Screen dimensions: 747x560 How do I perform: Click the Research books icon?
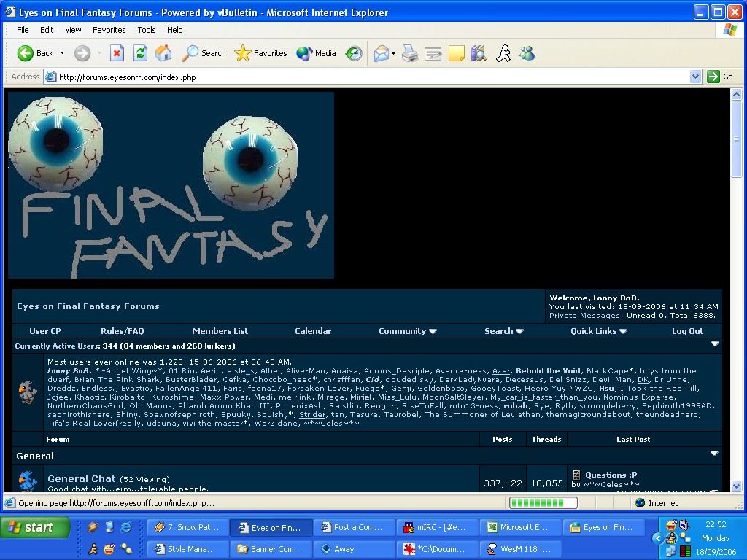pos(479,53)
